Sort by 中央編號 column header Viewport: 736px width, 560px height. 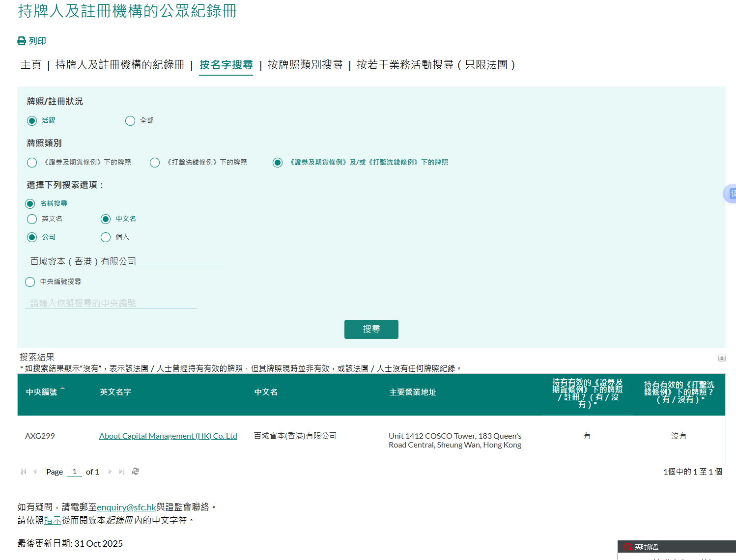pos(42,392)
